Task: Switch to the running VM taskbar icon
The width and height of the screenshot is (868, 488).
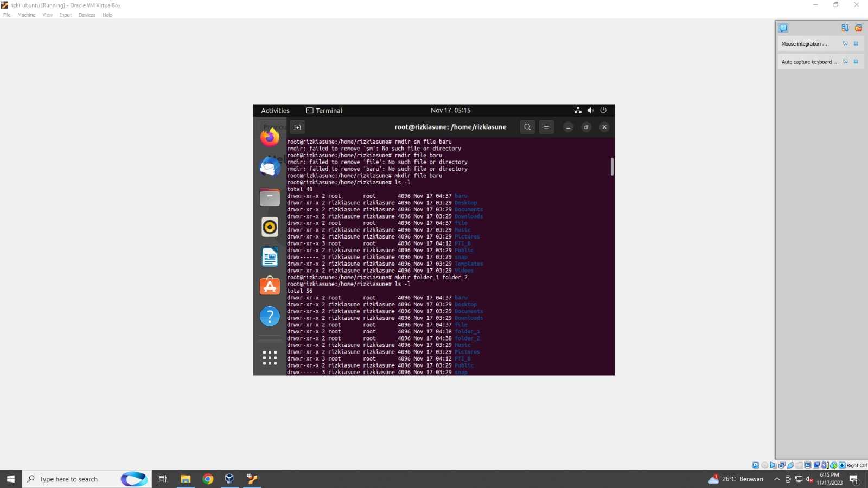Action: (252, 479)
